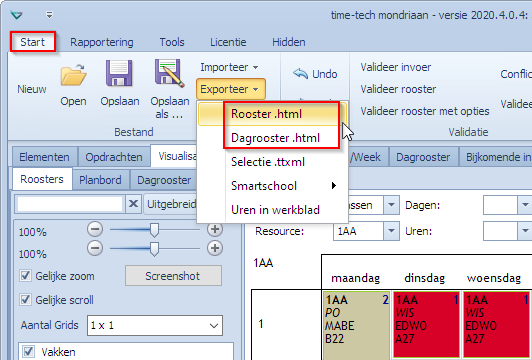Viewport: 532px width, 360px height.
Task: Click Valideer invoer
Action: pos(396,67)
